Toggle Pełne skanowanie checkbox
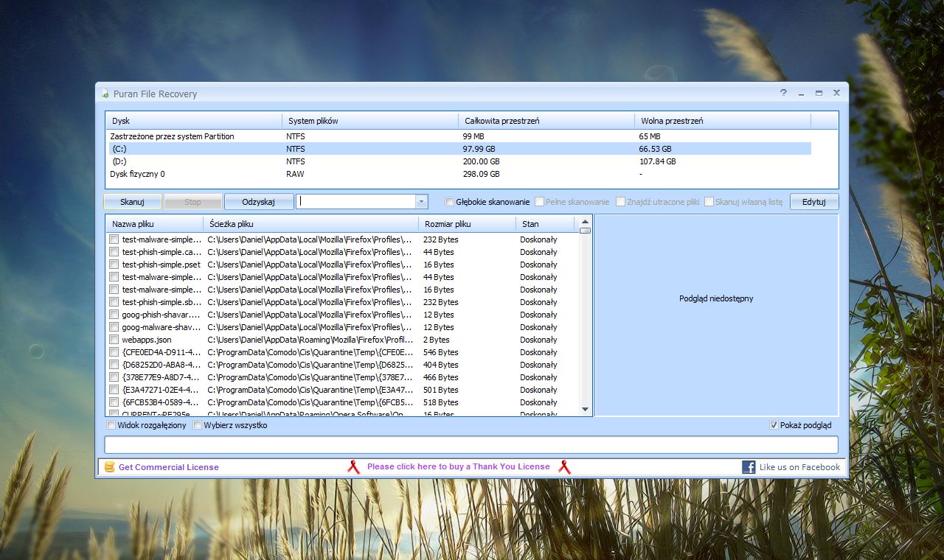The height and width of the screenshot is (560, 944). pyautogui.click(x=539, y=201)
